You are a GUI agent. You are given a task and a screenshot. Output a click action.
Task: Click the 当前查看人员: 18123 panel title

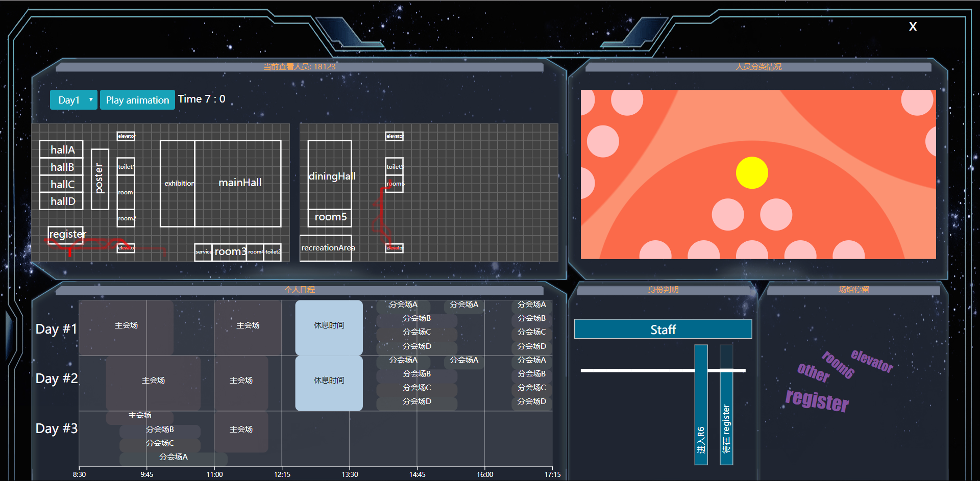coord(299,67)
